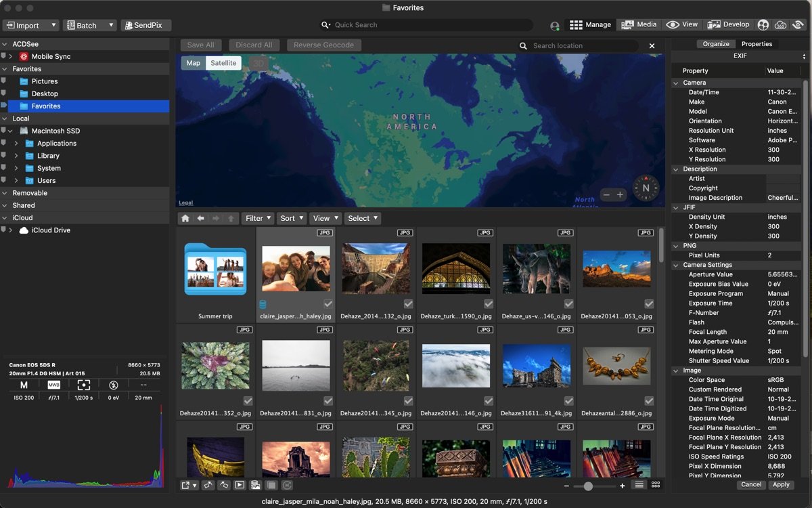
Task: Switch to the Satellite map tab
Action: click(223, 62)
